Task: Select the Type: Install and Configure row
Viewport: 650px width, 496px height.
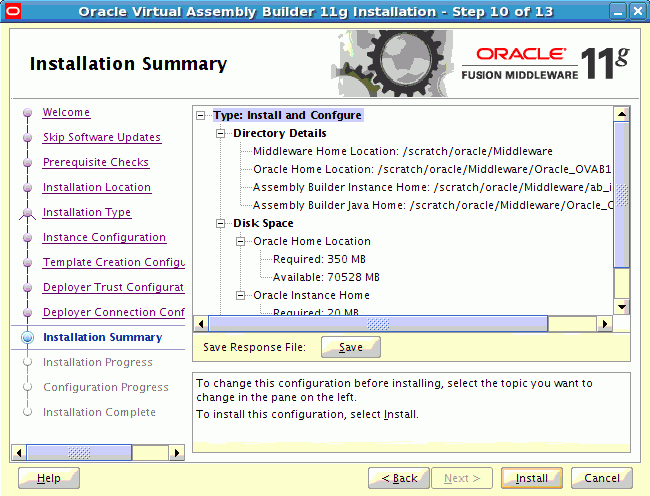Action: click(288, 115)
